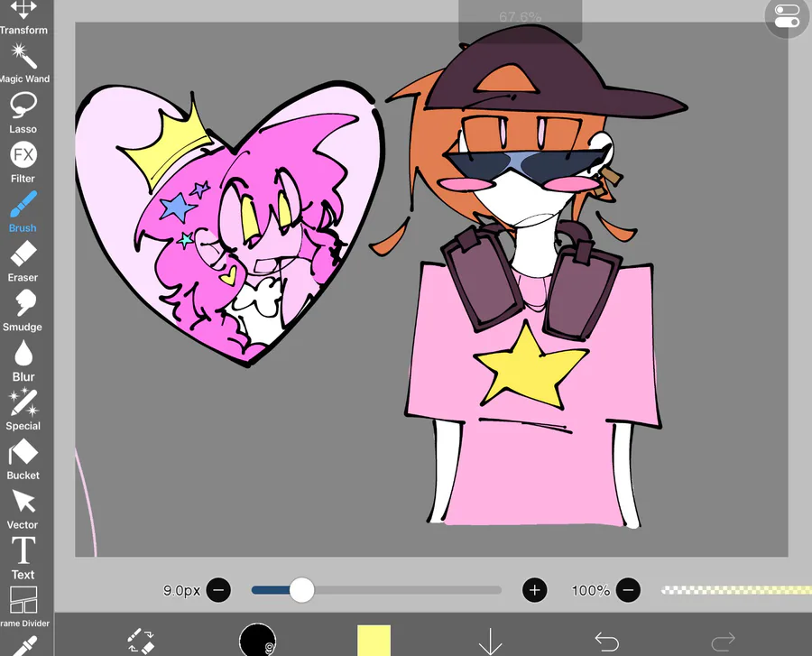Select the Blur tool
Screen dimensions: 812x656
click(23, 360)
